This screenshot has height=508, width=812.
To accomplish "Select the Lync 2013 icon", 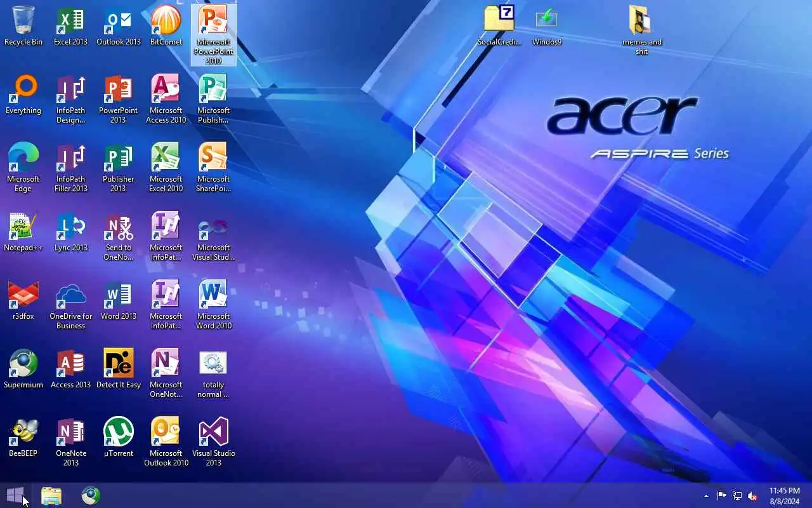I will [71, 231].
